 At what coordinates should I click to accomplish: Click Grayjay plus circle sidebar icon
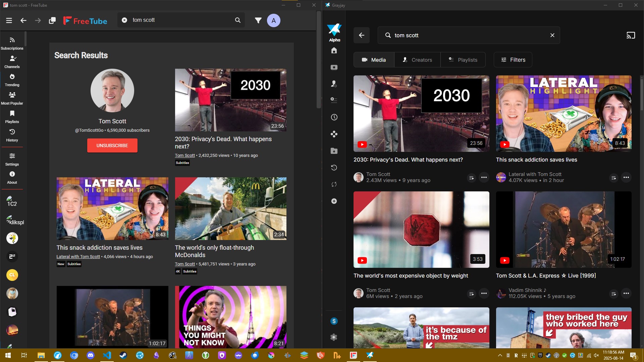click(x=334, y=201)
